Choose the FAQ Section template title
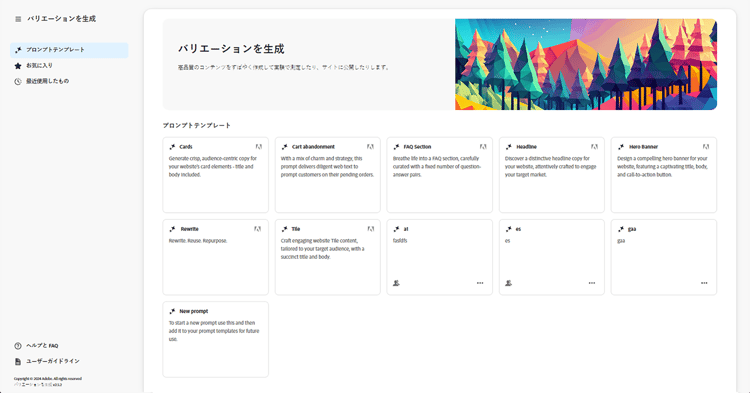 417,147
